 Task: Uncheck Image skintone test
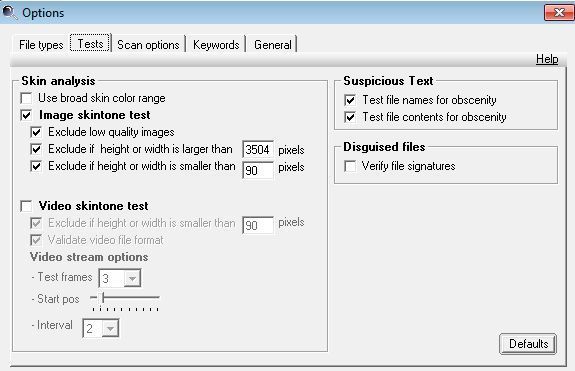click(x=26, y=115)
